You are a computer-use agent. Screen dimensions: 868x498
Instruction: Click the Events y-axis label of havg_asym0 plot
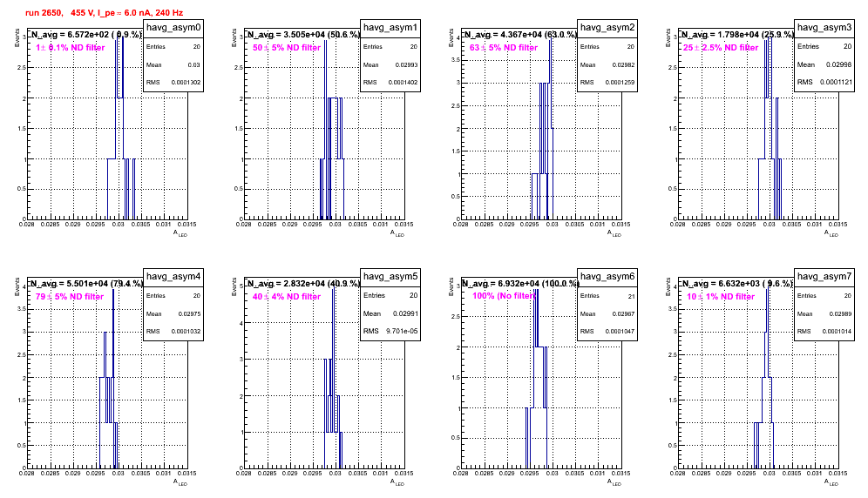[x=17, y=37]
